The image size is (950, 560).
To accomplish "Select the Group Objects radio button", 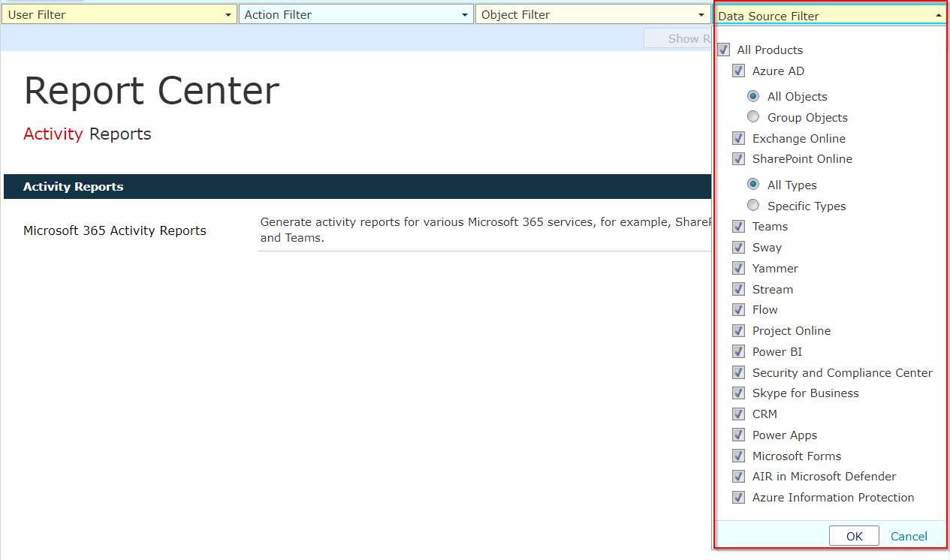I will click(753, 116).
